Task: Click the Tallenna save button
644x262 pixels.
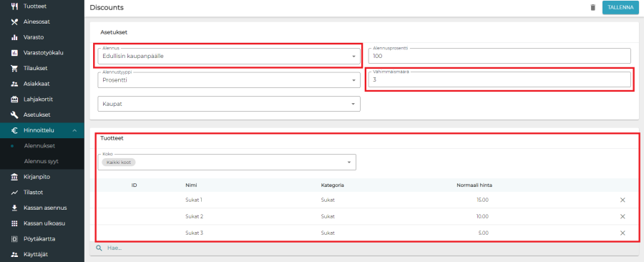Action: 620,8
